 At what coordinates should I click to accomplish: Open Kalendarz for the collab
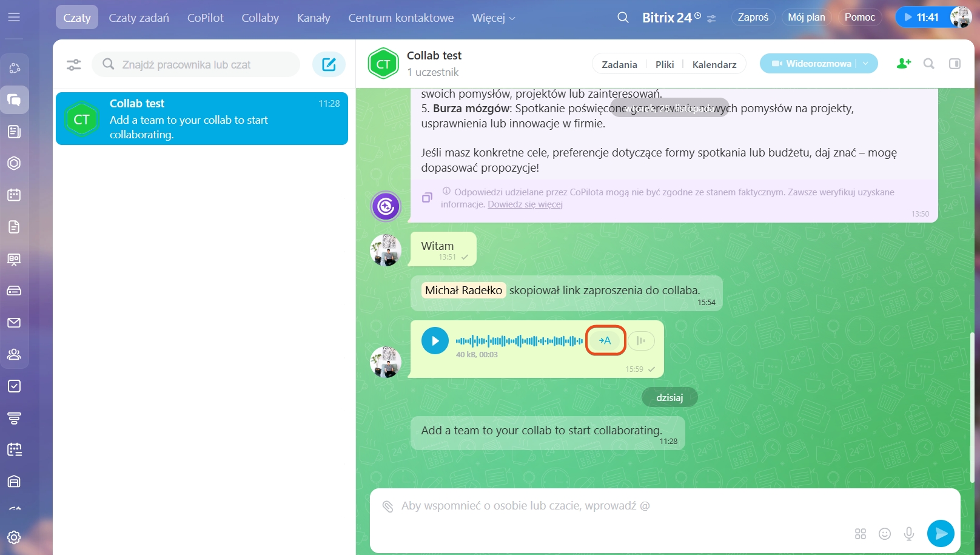point(714,64)
